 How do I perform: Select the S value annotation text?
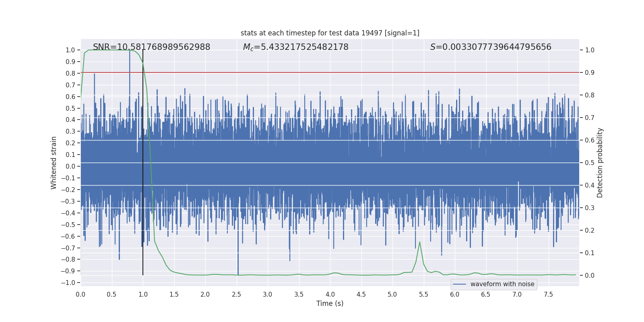click(490, 47)
